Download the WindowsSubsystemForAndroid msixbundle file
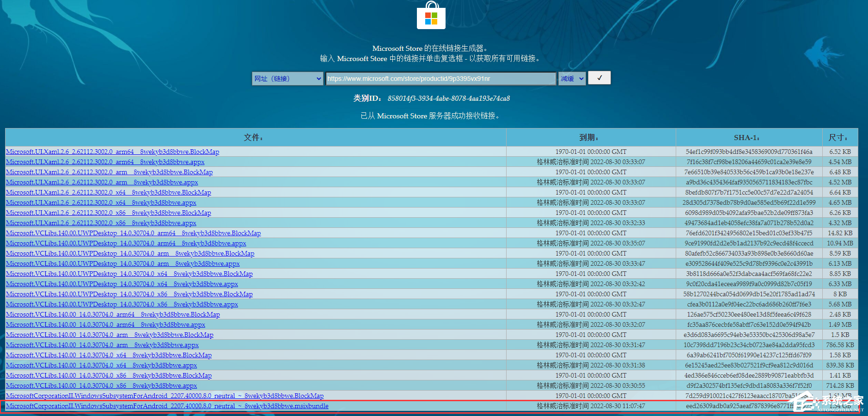Viewport: 868px width, 416px height. [x=167, y=406]
